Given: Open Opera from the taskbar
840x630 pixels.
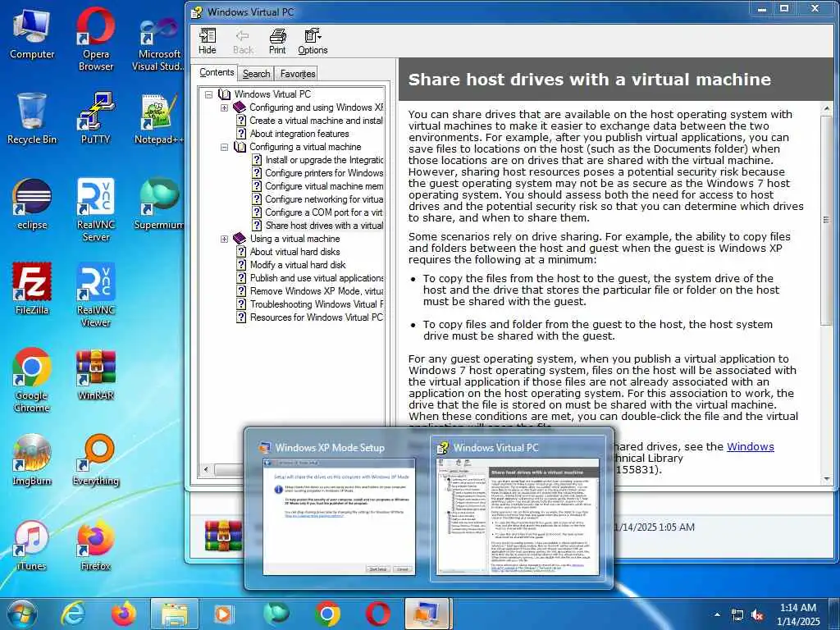Looking at the screenshot, I should coord(378,614).
